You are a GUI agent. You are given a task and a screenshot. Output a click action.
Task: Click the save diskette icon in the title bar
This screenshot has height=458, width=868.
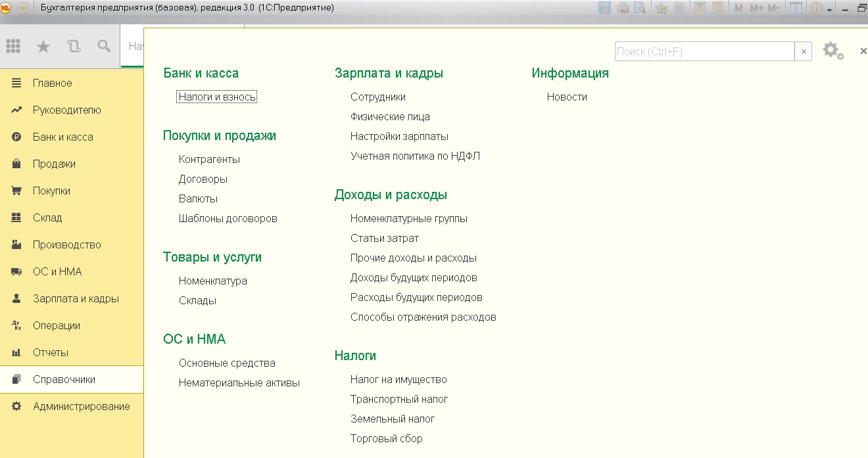[605, 9]
